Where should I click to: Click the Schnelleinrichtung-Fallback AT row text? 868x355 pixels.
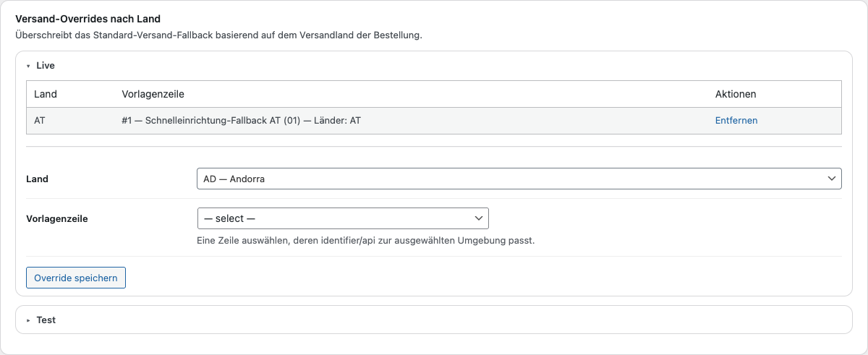[x=242, y=121]
